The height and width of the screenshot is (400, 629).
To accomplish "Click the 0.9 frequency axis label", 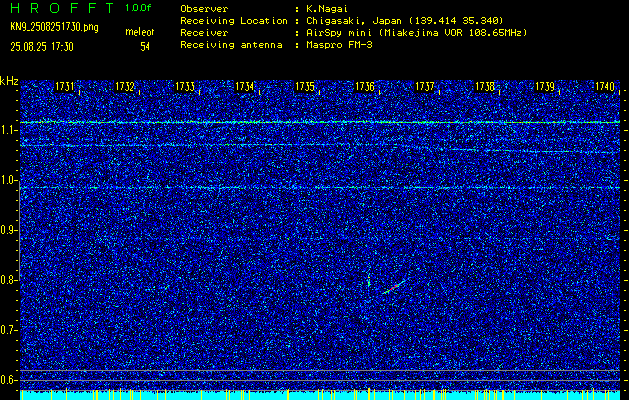I will coord(8,230).
